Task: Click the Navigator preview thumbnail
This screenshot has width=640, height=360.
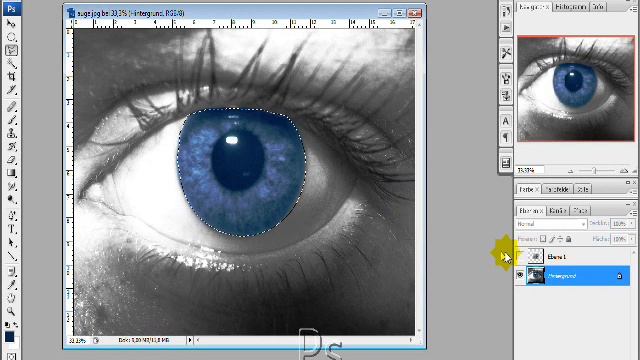Action: click(576, 89)
